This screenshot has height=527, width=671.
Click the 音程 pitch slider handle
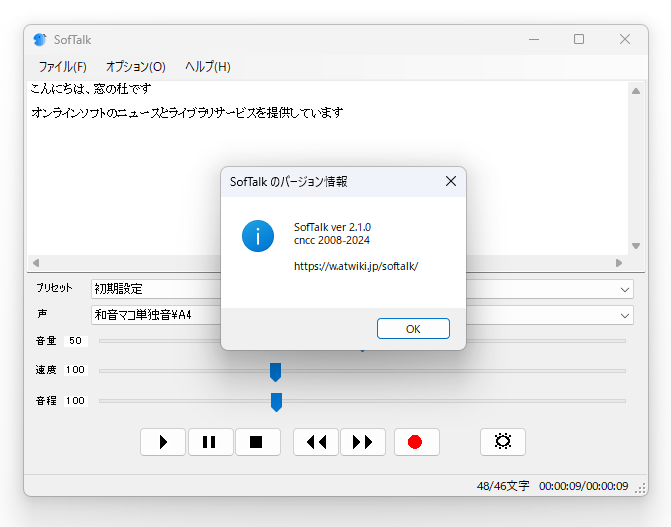[276, 402]
